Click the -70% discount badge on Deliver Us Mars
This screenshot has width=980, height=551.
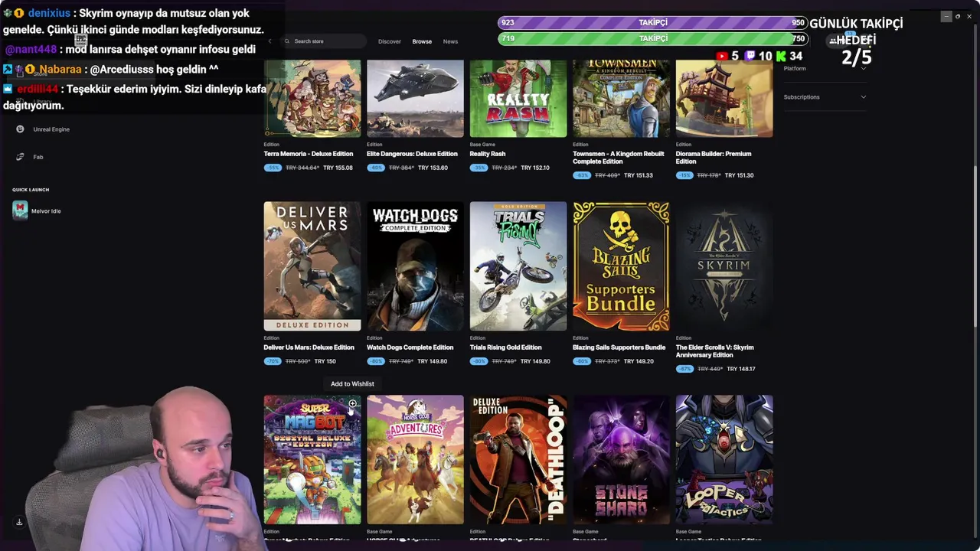point(273,361)
